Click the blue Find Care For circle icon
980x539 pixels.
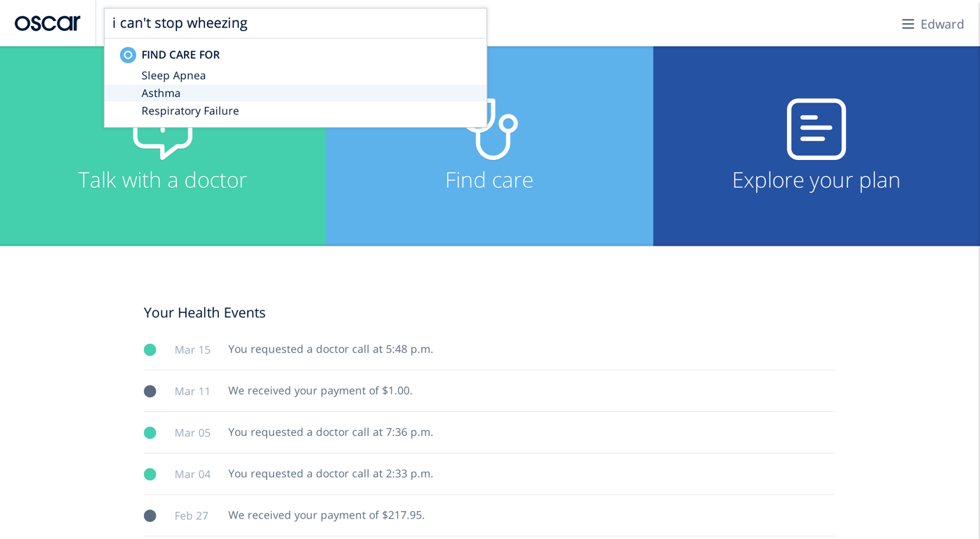[x=128, y=55]
